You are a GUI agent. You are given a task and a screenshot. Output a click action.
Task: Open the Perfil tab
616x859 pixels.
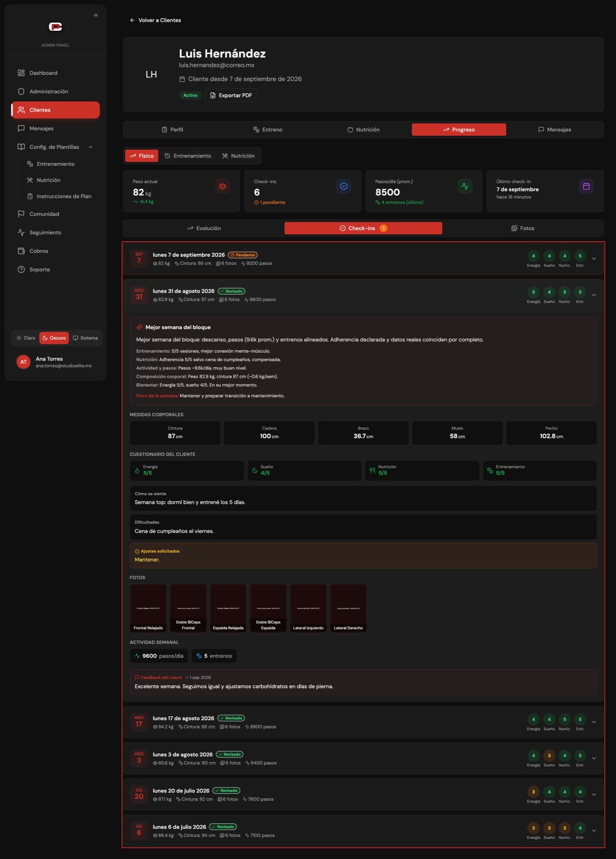(x=172, y=130)
